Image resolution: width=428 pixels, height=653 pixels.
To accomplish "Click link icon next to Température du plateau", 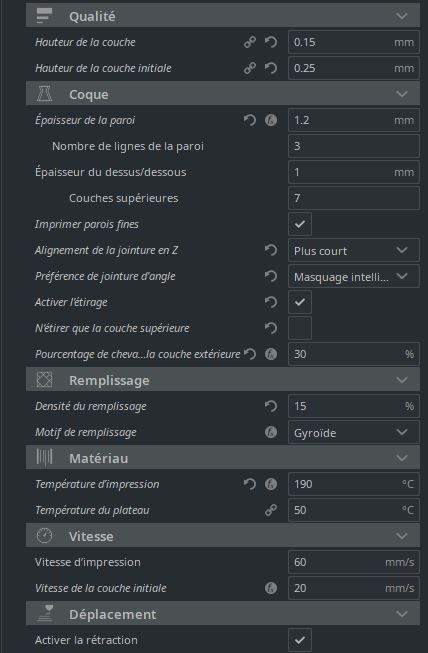I will pyautogui.click(x=271, y=510).
